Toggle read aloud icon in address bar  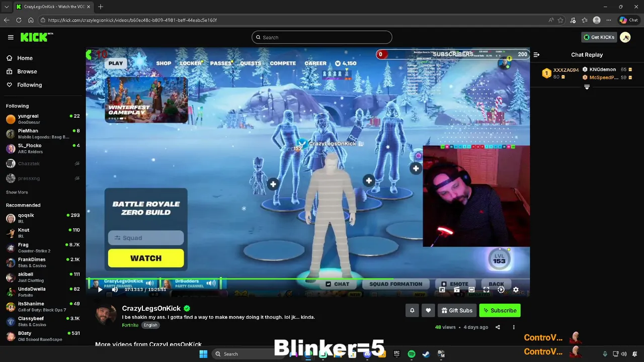coord(551,20)
